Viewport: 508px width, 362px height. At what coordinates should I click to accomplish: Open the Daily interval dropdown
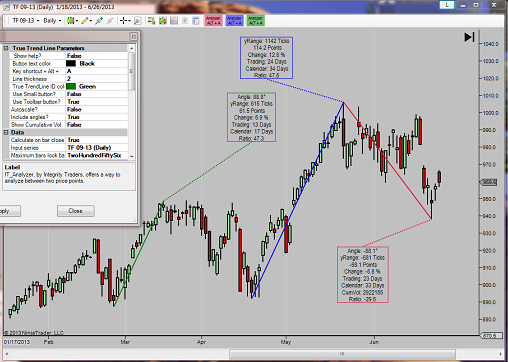pyautogui.click(x=52, y=21)
